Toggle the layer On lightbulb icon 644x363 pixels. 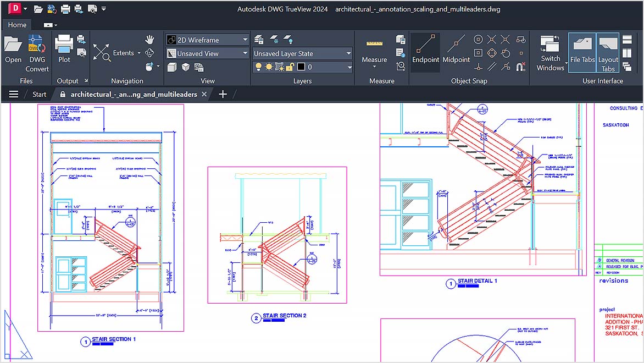[258, 66]
